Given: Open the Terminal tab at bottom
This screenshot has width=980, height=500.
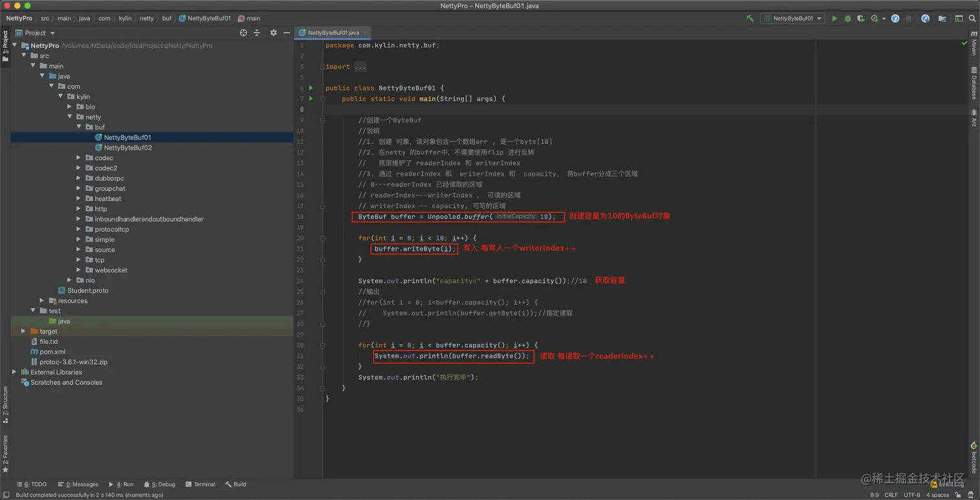Looking at the screenshot, I should point(200,484).
